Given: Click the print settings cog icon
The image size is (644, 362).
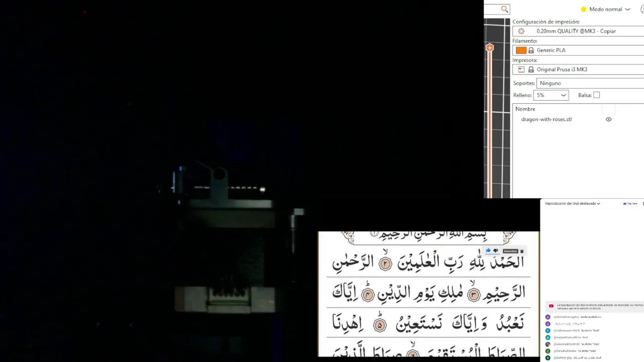Looking at the screenshot, I should [521, 31].
